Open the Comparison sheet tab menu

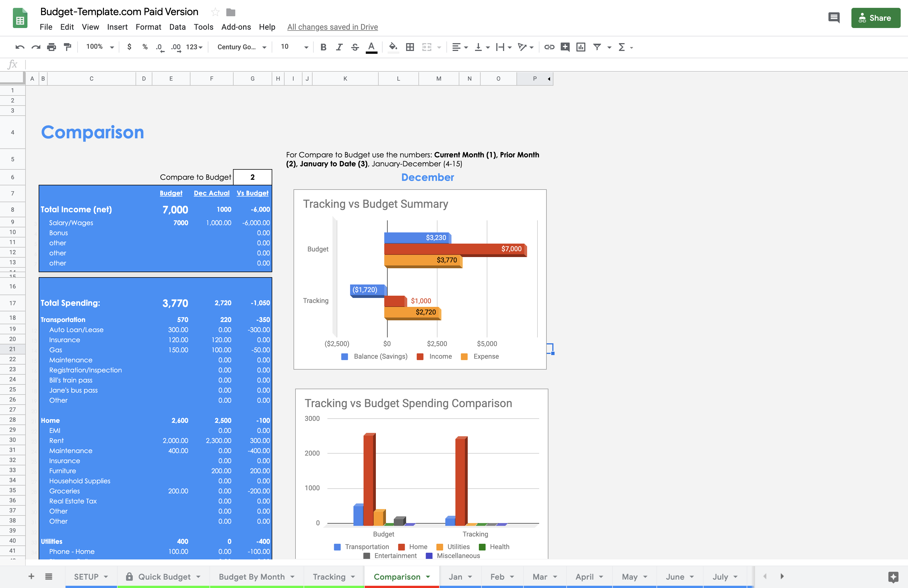(428, 577)
